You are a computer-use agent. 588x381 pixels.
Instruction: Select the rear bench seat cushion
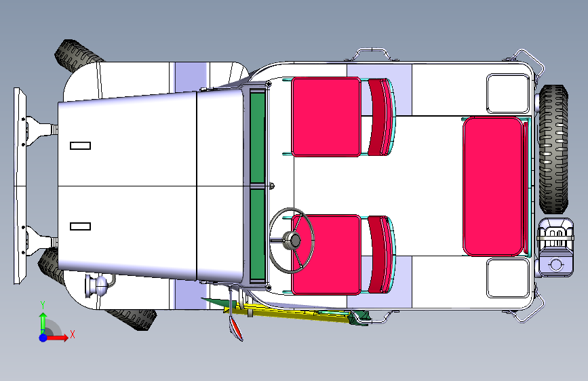(x=493, y=186)
